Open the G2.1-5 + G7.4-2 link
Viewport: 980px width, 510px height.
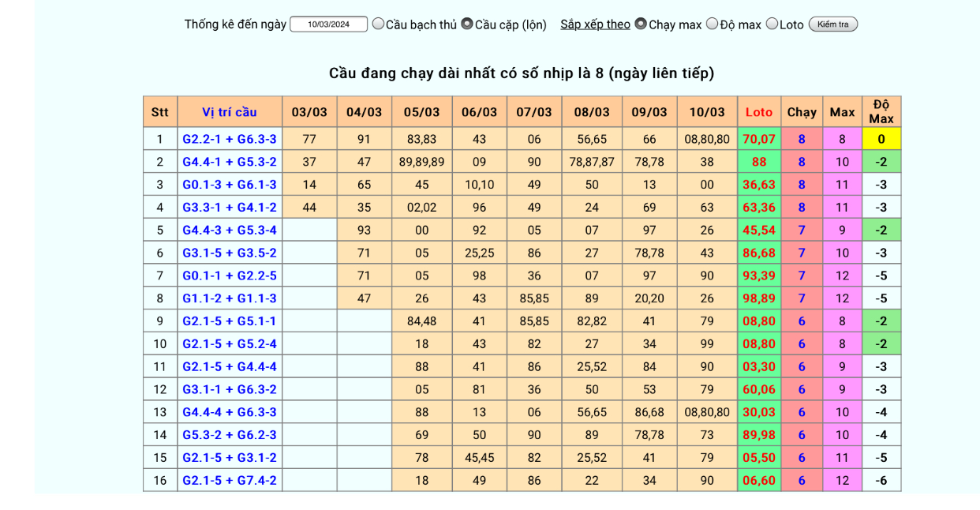230,481
